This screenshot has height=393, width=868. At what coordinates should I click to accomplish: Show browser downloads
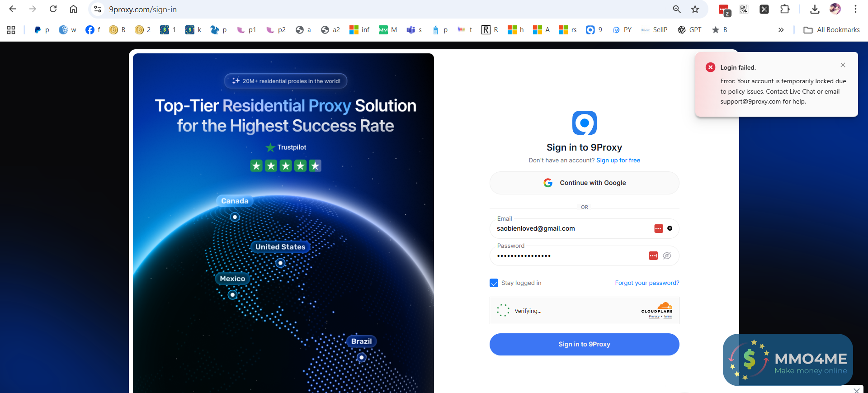point(815,9)
